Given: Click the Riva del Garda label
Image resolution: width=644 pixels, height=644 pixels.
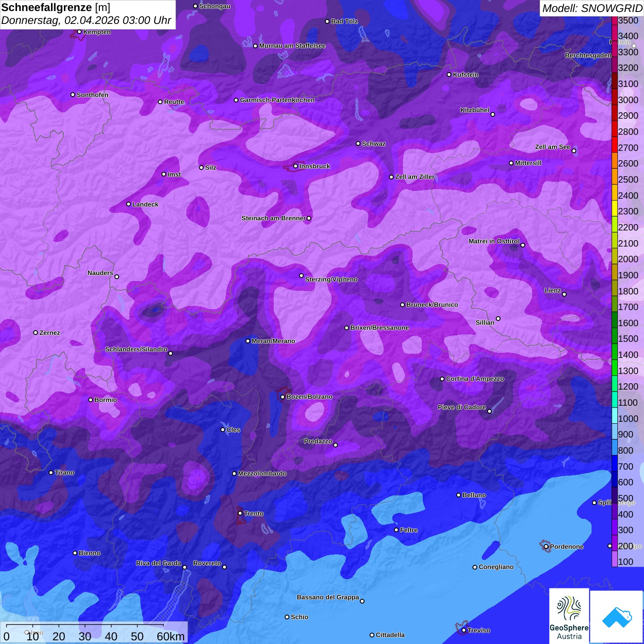Looking at the screenshot, I should [158, 563].
